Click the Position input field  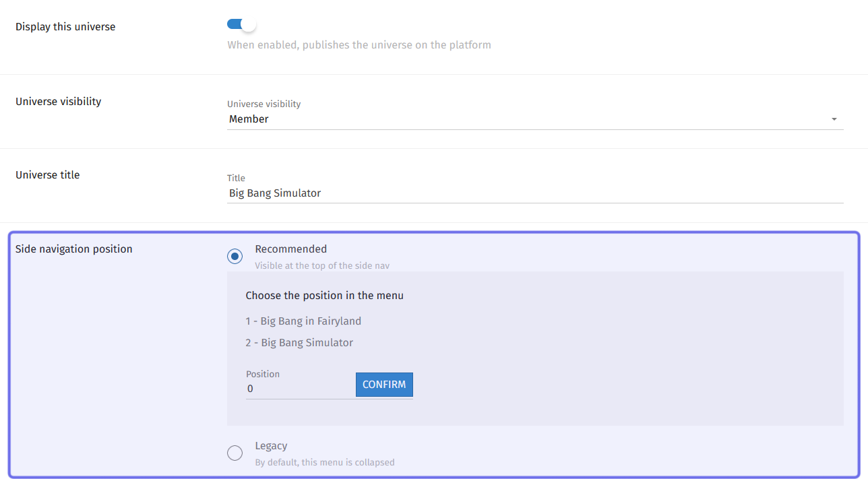(300, 389)
